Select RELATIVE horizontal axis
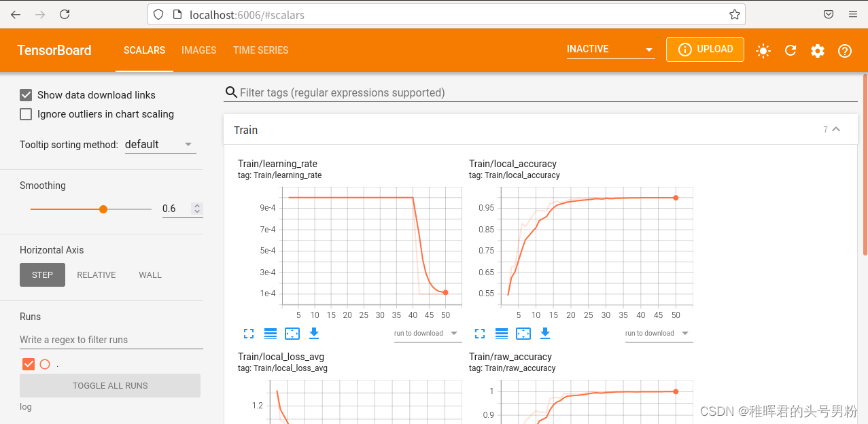 [97, 275]
